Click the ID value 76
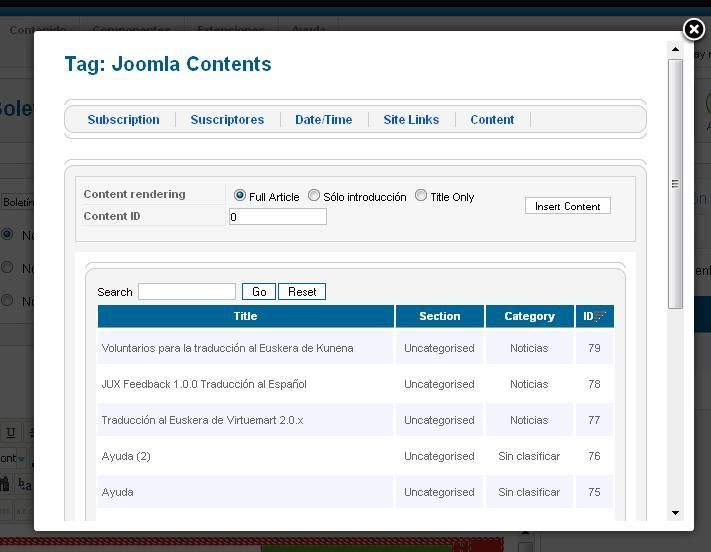 (x=594, y=456)
